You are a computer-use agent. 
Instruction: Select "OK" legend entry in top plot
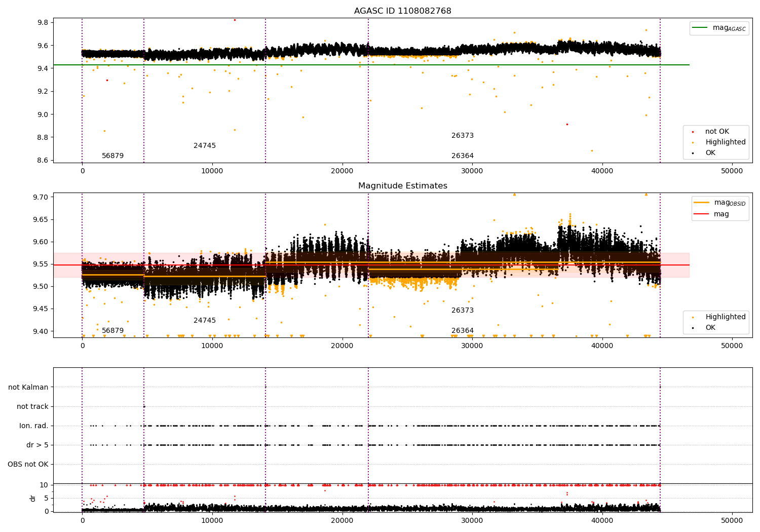click(710, 153)
